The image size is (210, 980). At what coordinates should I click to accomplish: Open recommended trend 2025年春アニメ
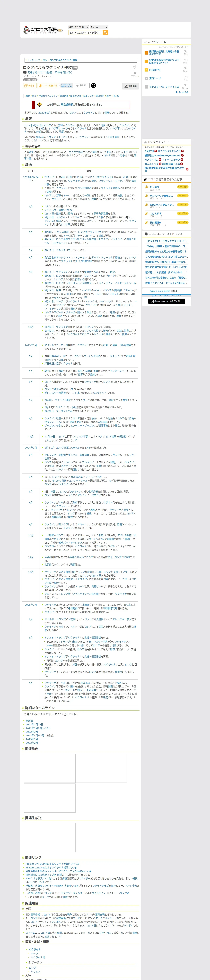(x=171, y=164)
